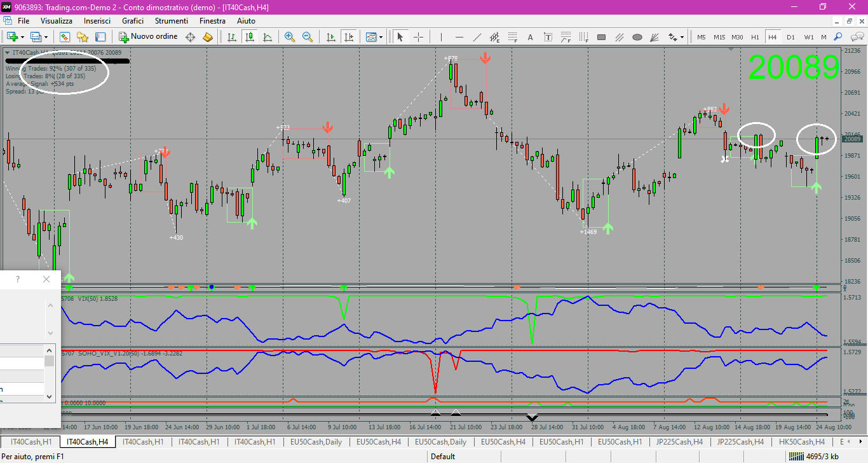The height and width of the screenshot is (463, 868).
Task: Open the MetaEditor book icon
Action: (x=208, y=37)
